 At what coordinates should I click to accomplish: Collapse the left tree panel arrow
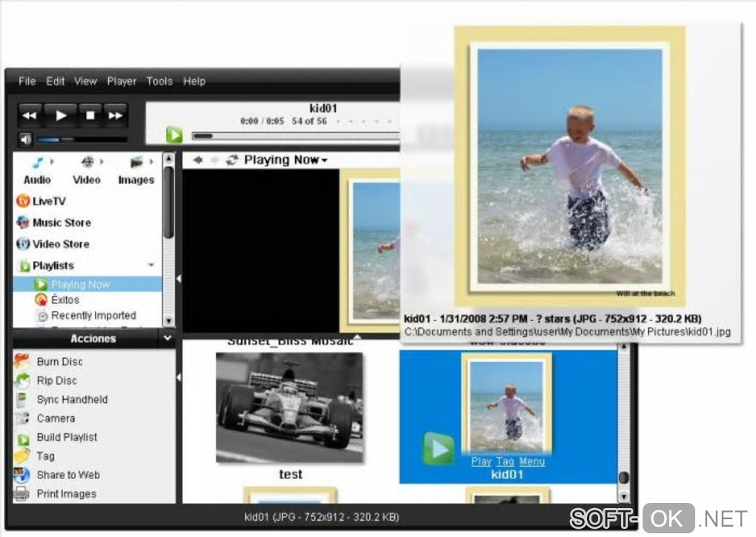[179, 279]
